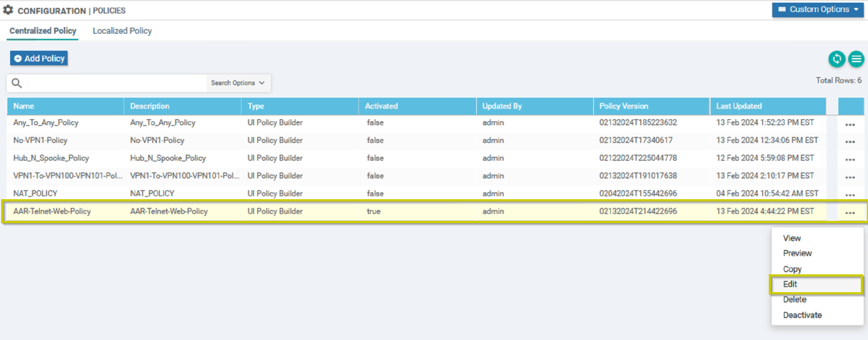868x340 pixels.
Task: Open more actions for NAT_POLICY
Action: (x=850, y=195)
